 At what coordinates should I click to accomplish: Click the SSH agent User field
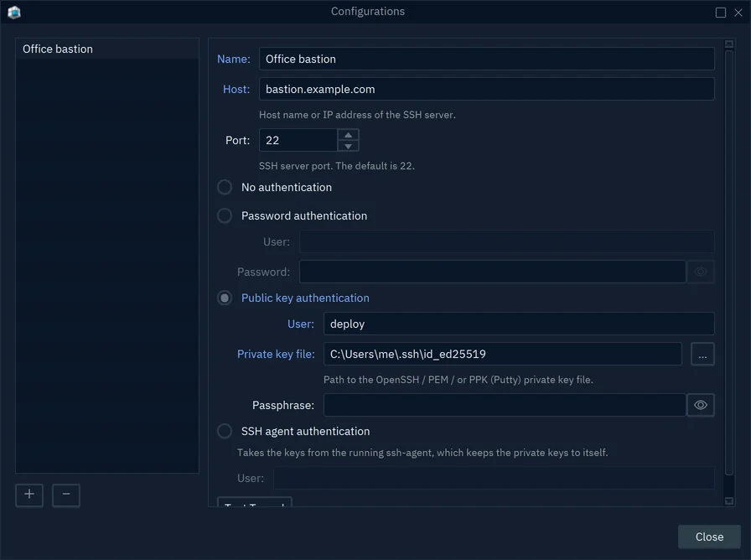pyautogui.click(x=495, y=478)
